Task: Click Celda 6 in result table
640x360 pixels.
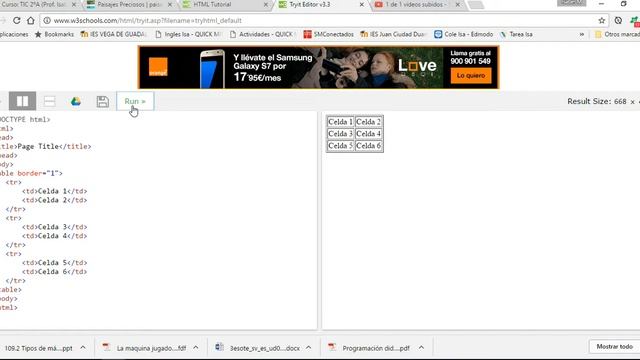Action: click(x=368, y=146)
